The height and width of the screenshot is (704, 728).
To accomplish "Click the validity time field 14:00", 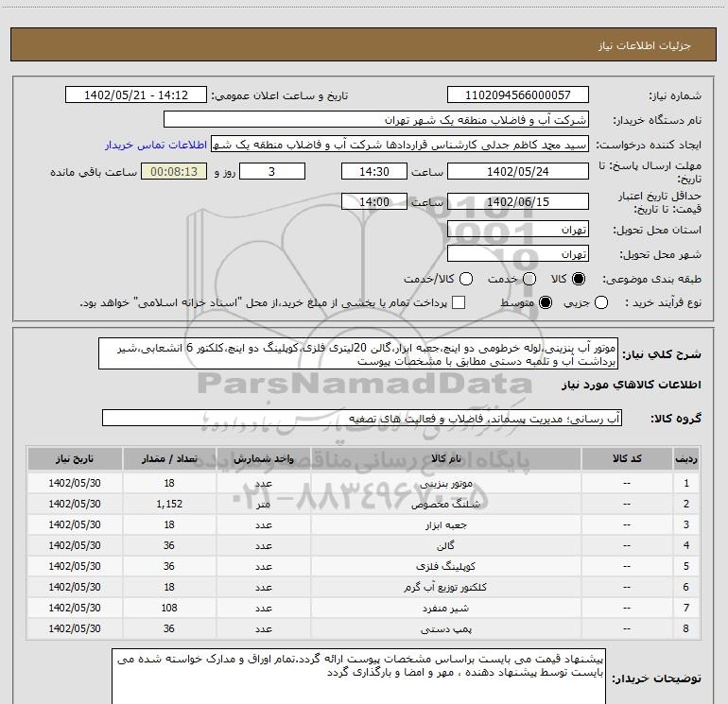I will click(x=374, y=201).
